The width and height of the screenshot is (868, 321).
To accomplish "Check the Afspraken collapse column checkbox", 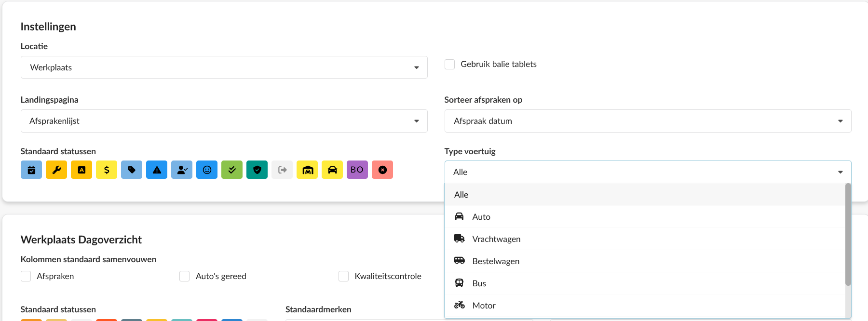I will tap(26, 276).
